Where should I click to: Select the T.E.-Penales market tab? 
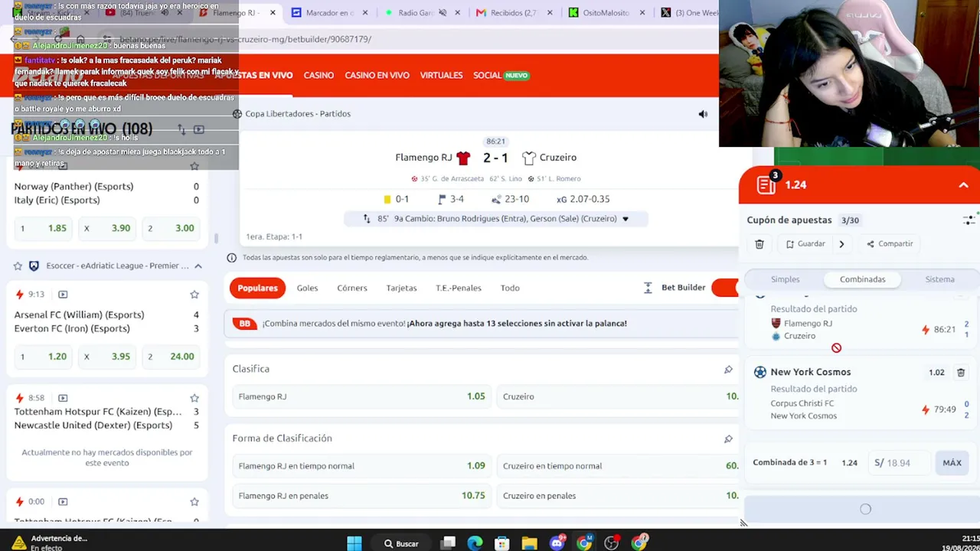click(459, 289)
